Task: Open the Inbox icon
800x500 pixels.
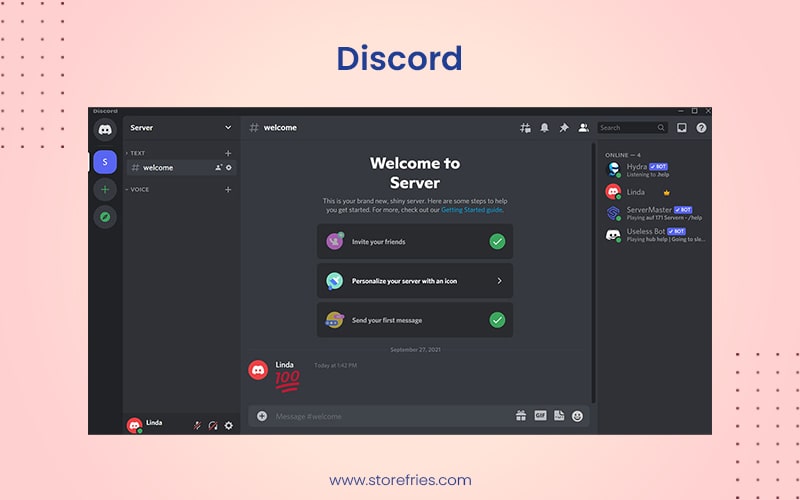Action: click(x=682, y=128)
